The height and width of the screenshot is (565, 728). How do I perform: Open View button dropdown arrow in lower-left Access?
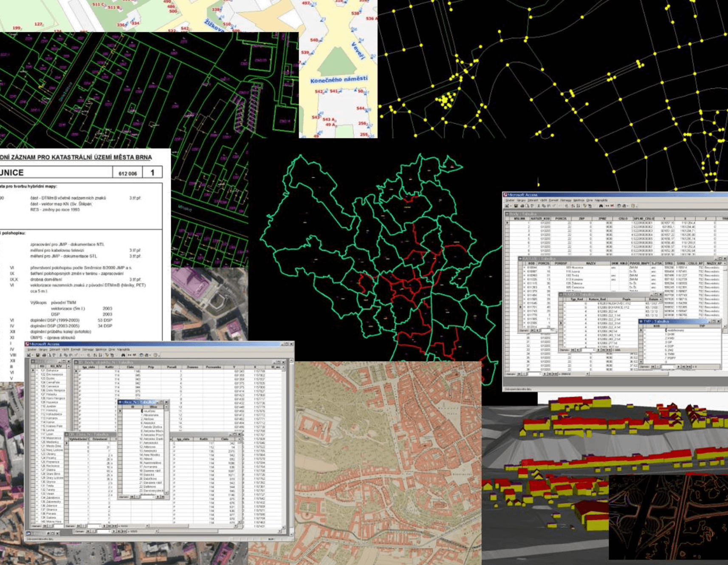pyautogui.click(x=32, y=355)
